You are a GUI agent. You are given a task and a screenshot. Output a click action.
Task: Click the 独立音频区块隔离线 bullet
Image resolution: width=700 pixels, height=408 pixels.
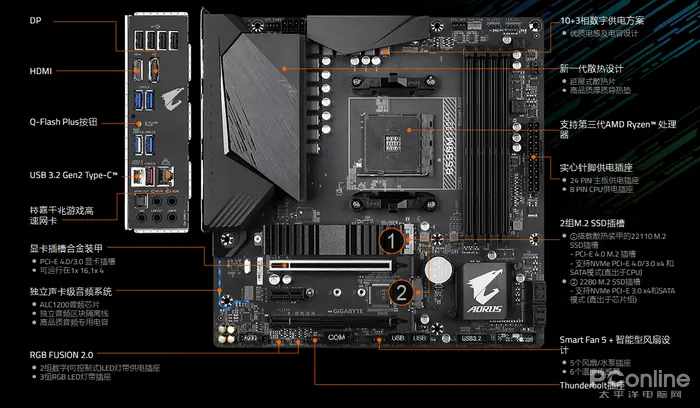(x=74, y=313)
